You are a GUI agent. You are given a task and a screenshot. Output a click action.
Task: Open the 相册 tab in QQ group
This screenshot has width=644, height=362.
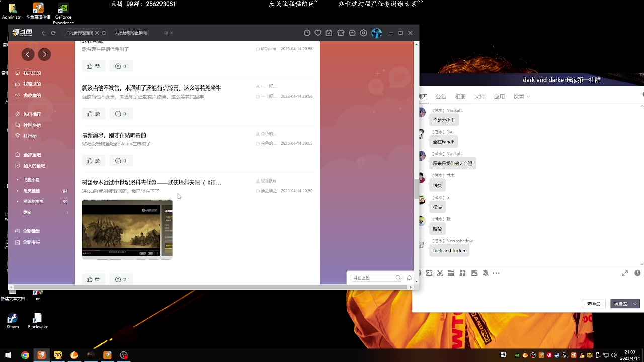[x=460, y=96]
